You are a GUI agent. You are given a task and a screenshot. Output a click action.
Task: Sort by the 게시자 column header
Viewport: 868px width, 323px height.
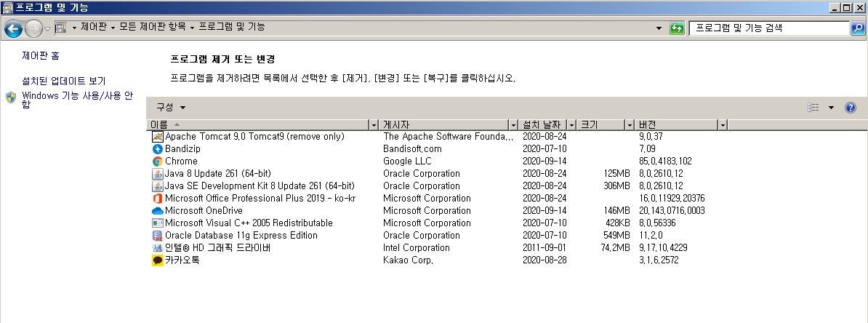(x=444, y=125)
